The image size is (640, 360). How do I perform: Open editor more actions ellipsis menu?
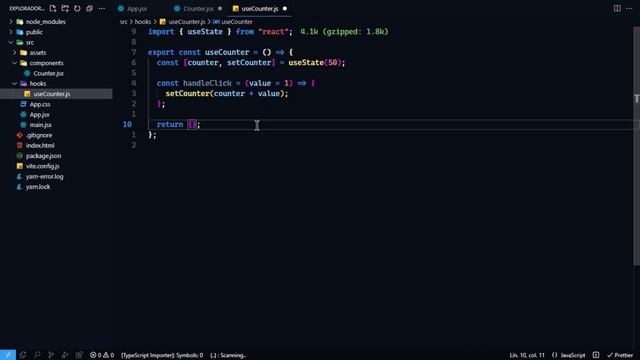(x=629, y=8)
